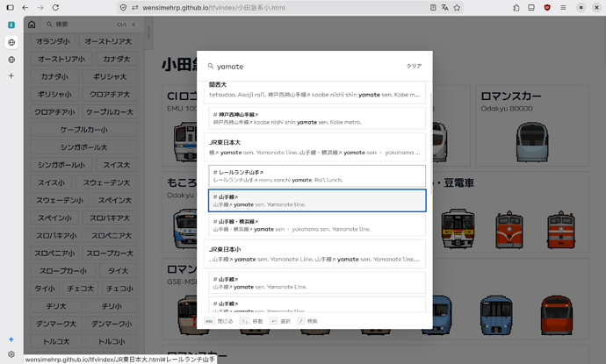The width and height of the screenshot is (606, 364).
Task: Open the スロベニア小 sidebar button
Action: pos(54,253)
